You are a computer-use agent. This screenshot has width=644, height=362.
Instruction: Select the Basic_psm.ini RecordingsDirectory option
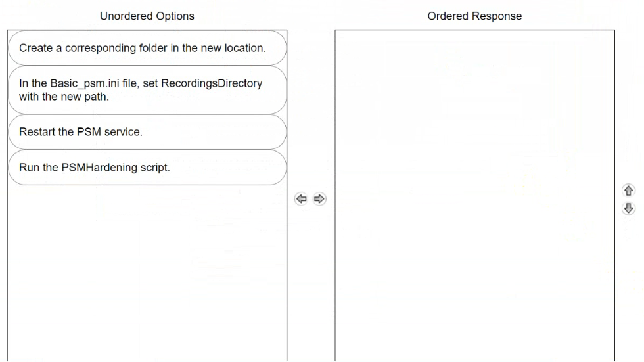(147, 90)
